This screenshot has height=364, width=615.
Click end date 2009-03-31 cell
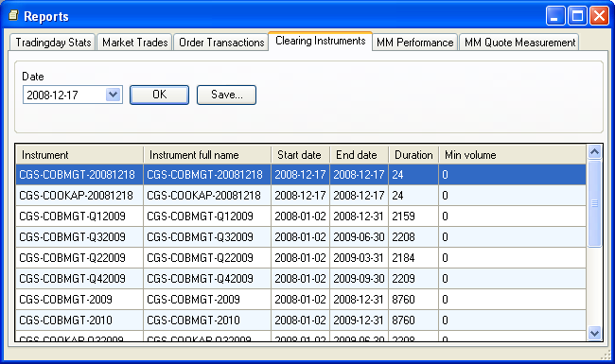pyautogui.click(x=359, y=257)
